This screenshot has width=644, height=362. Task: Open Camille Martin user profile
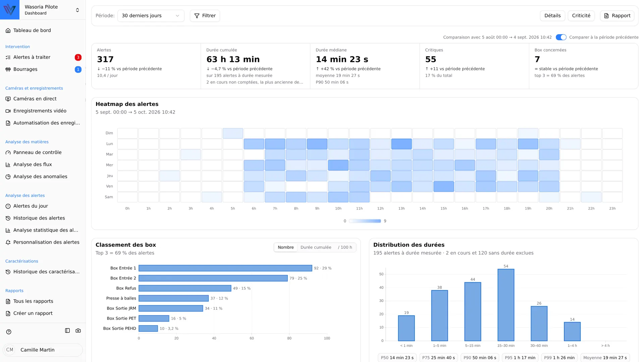[43, 350]
